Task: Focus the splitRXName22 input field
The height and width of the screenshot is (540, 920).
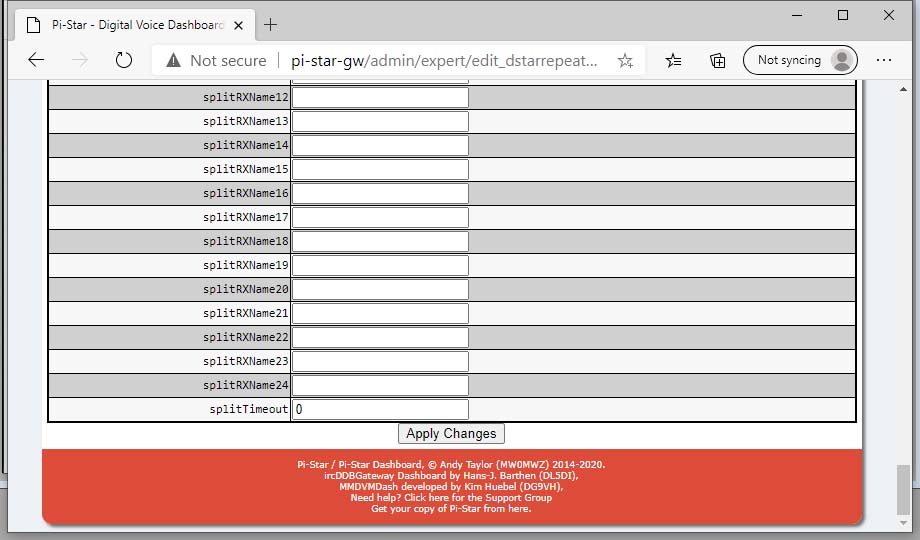Action: (x=380, y=338)
